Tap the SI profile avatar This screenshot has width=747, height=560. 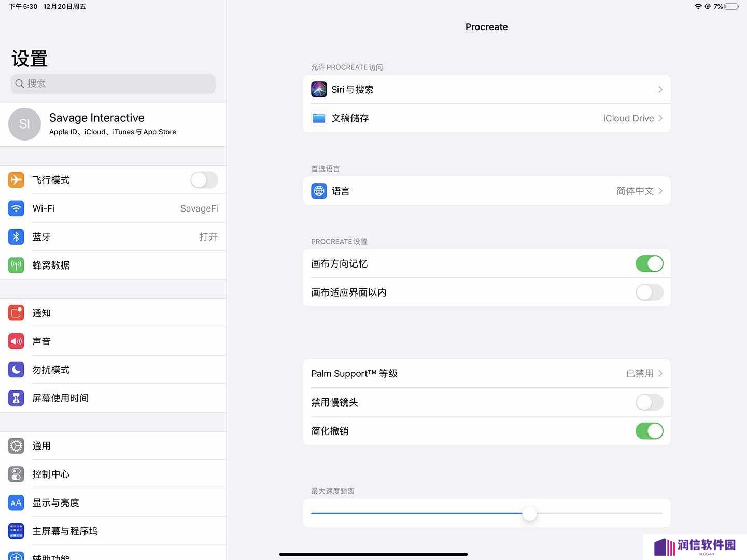click(24, 124)
